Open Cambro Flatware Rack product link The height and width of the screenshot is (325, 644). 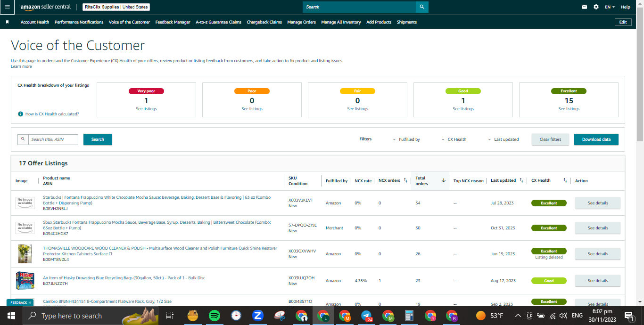pyautogui.click(x=107, y=301)
